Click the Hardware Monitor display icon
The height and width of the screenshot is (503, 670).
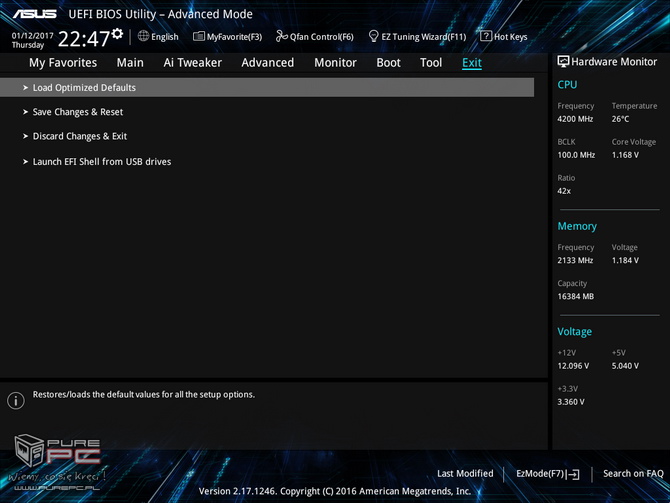[563, 62]
